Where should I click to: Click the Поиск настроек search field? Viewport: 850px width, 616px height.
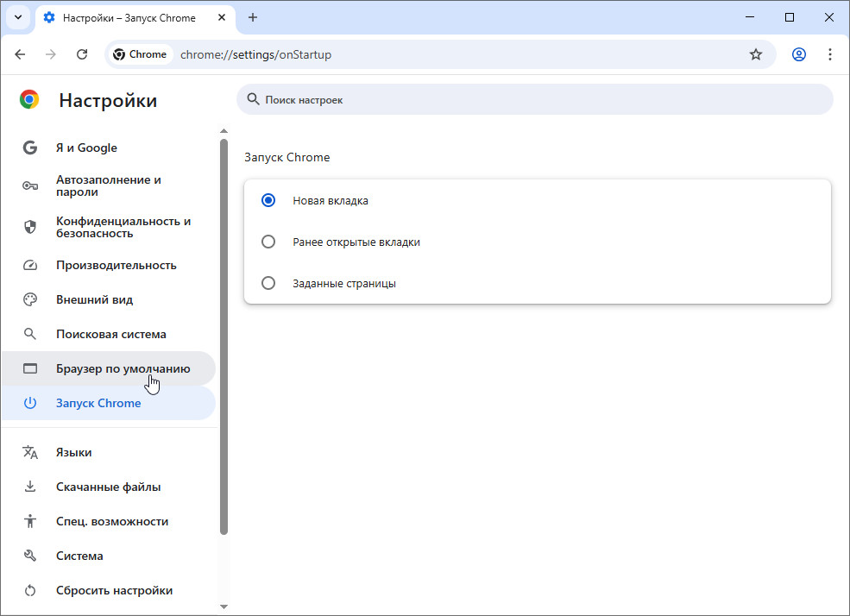pyautogui.click(x=535, y=100)
